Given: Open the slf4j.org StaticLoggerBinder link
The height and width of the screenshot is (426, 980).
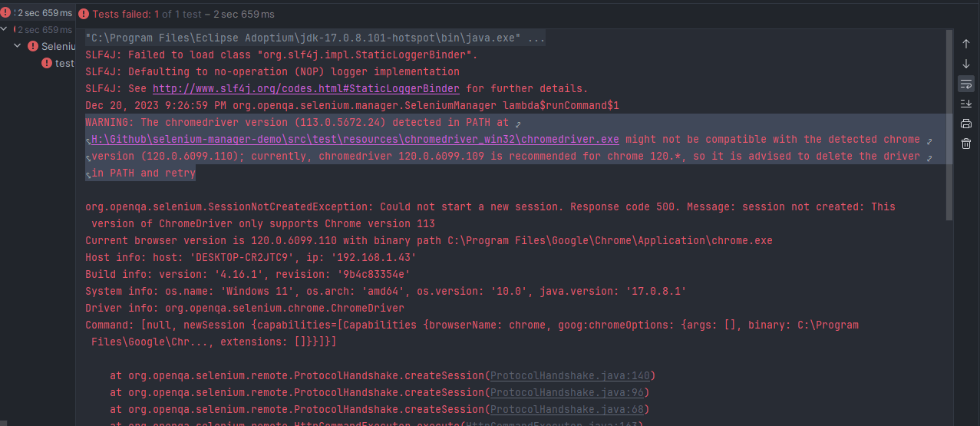Looking at the screenshot, I should click(306, 88).
